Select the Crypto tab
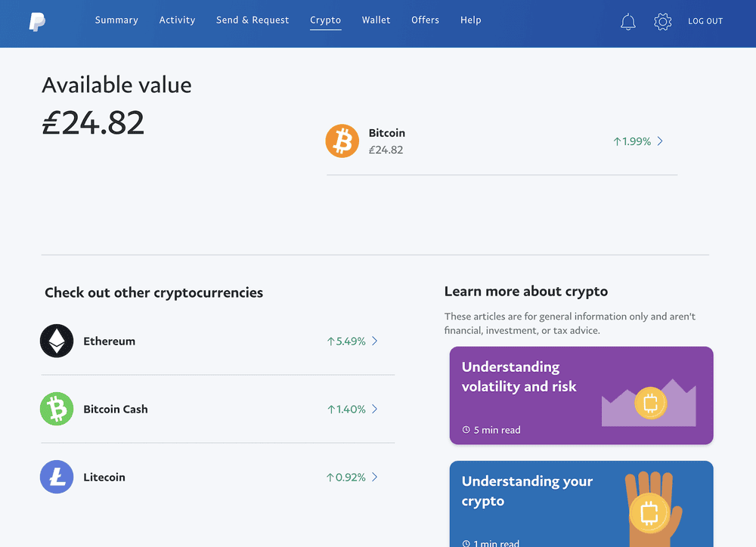 (x=325, y=20)
